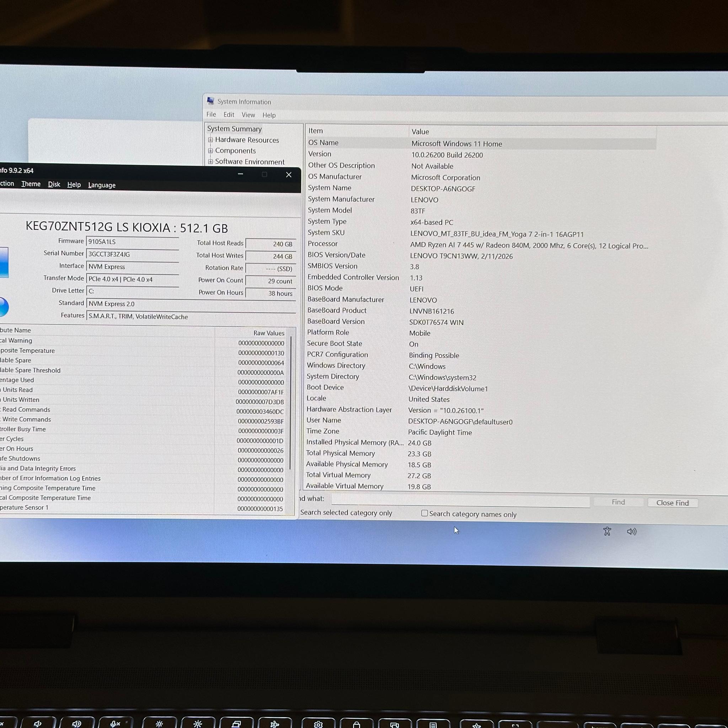Click the Serial Number field
The height and width of the screenshot is (728, 728).
coord(132,255)
